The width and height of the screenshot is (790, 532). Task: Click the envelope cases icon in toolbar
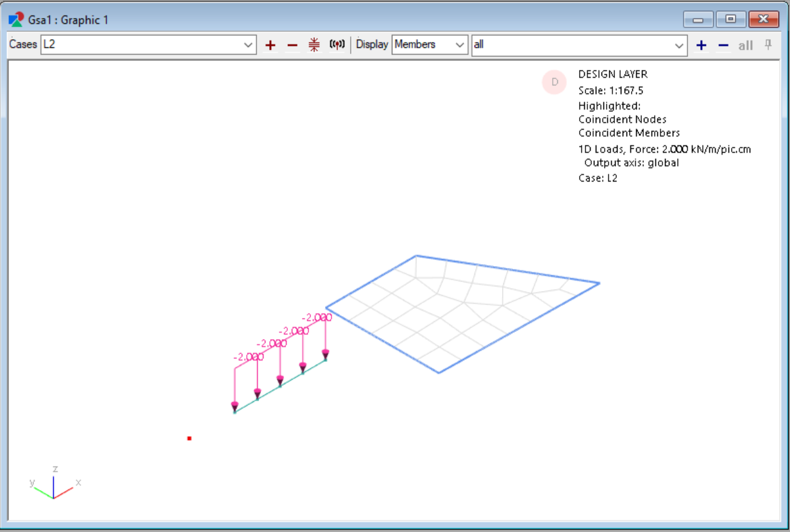pos(314,45)
